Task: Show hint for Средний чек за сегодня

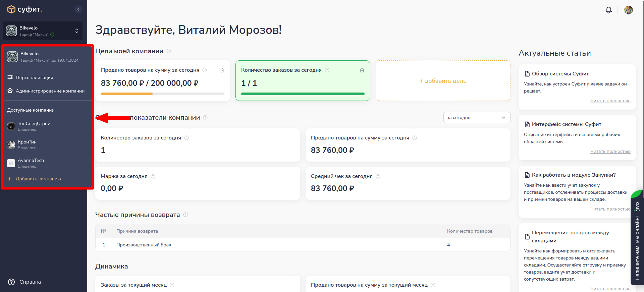Action: pyautogui.click(x=378, y=176)
